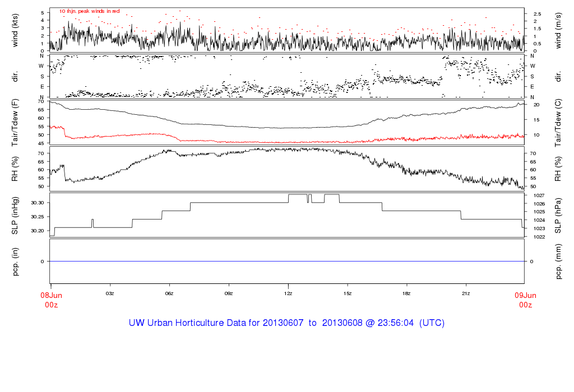Click the 'wind (kts)' left axis label
The height and width of the screenshot is (392, 574).
(15, 31)
